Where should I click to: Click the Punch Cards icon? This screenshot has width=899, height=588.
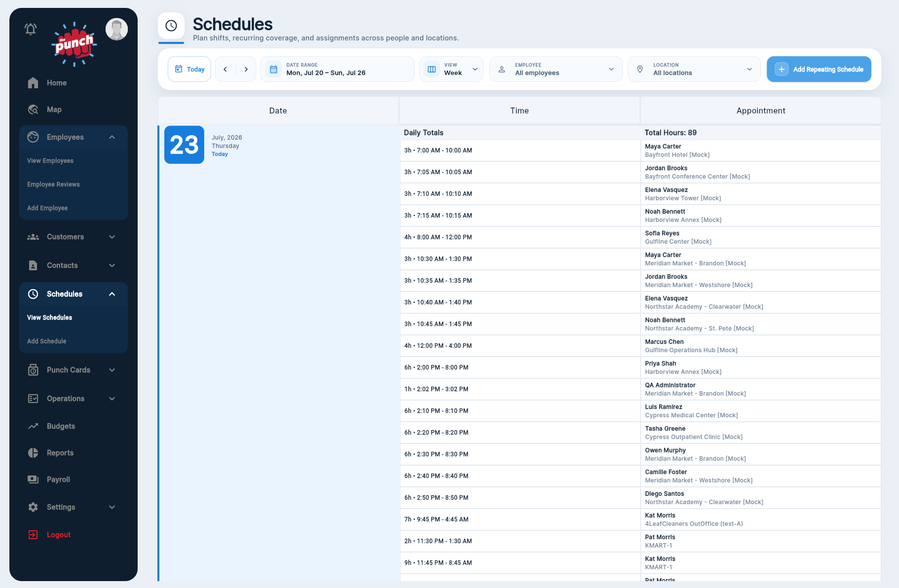click(x=33, y=370)
